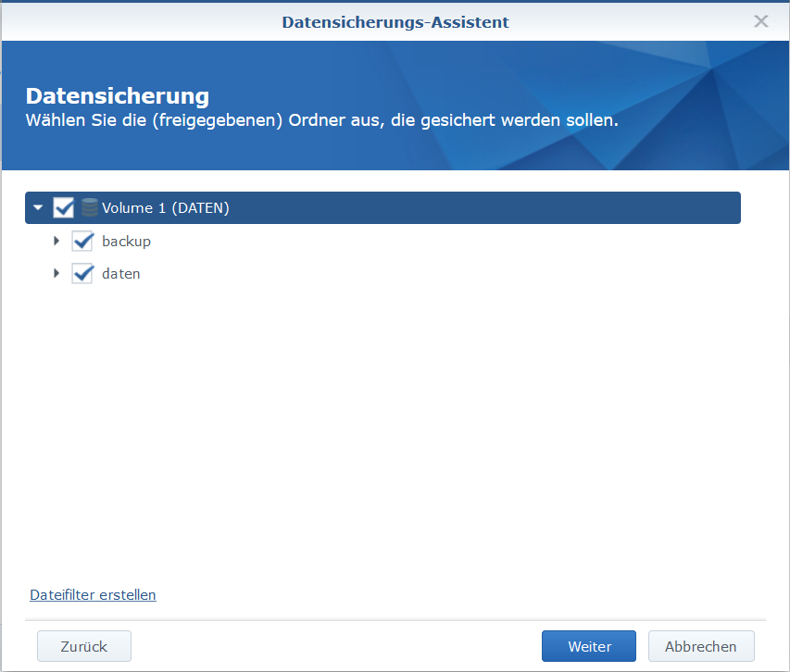Viewport: 790px width, 672px height.
Task: Uncheck the Volume 1 (DATEN) checkbox
Action: (63, 207)
